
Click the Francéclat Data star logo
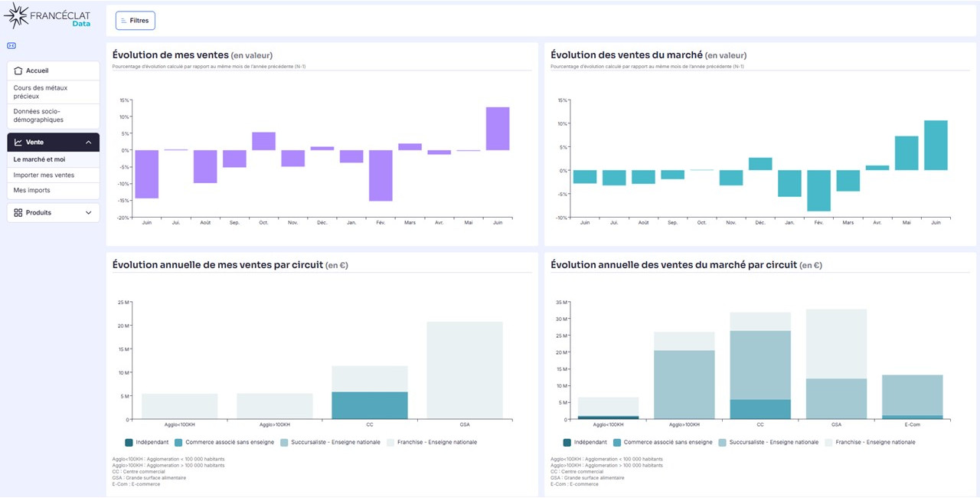pos(16,15)
